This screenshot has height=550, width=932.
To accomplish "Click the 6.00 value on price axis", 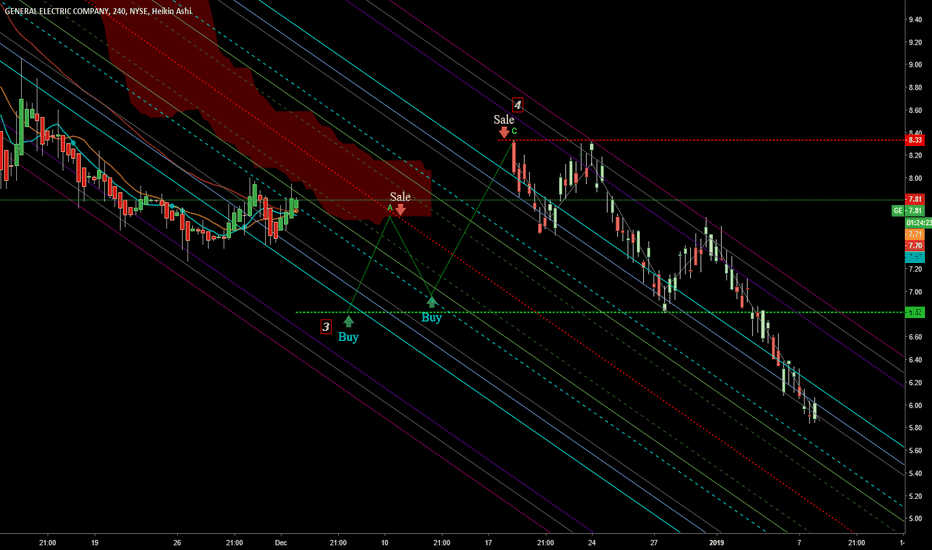I will click(x=915, y=406).
